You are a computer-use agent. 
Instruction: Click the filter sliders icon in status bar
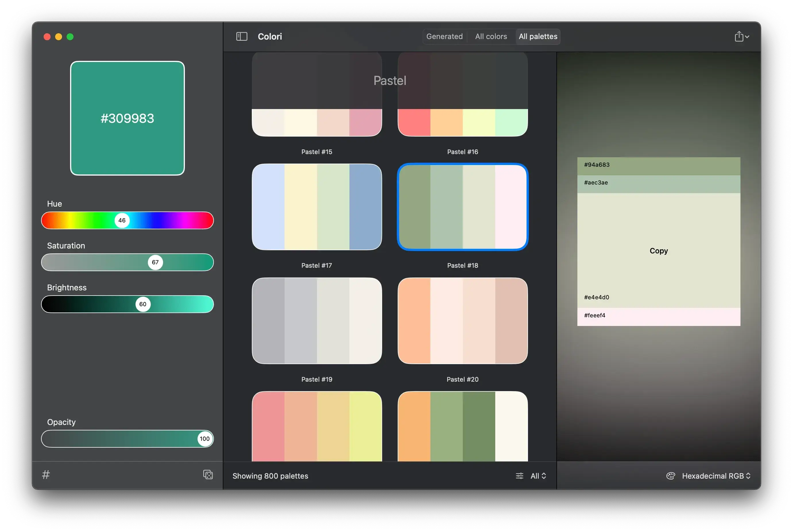(519, 476)
